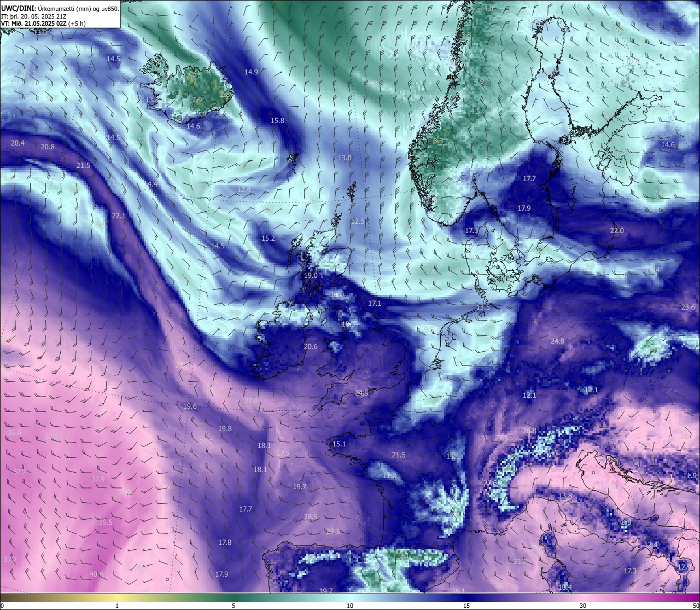Viewport: 700px width, 610px height.
Task: Click the 19.0 value over Scotland
Action: click(311, 275)
